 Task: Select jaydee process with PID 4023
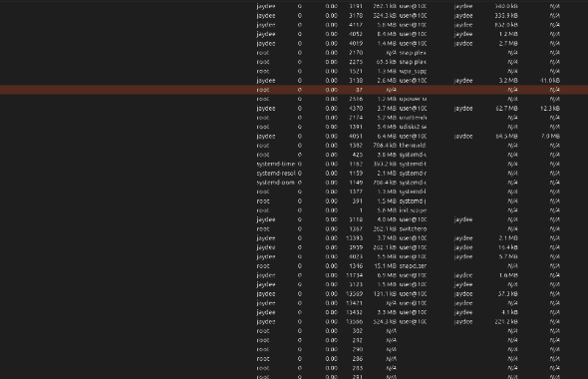click(x=294, y=256)
